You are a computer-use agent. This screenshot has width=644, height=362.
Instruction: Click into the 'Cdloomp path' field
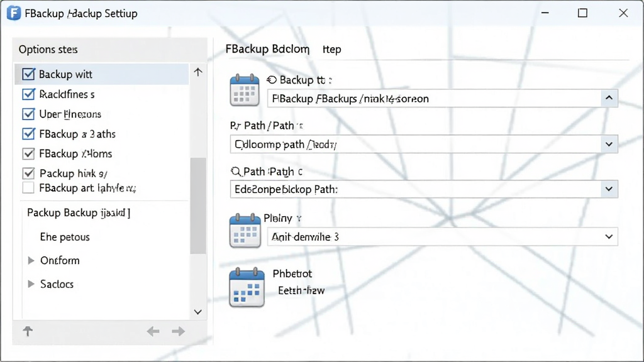[416, 145]
